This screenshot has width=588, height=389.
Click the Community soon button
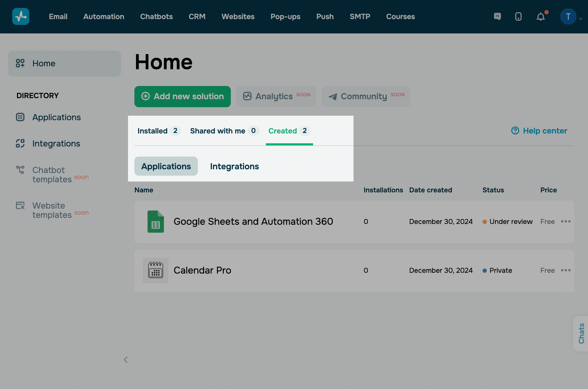[x=366, y=97]
